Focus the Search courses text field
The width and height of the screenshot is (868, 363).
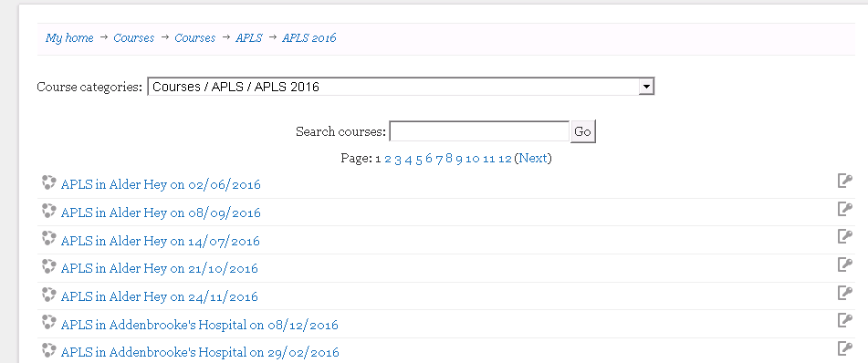pos(479,131)
